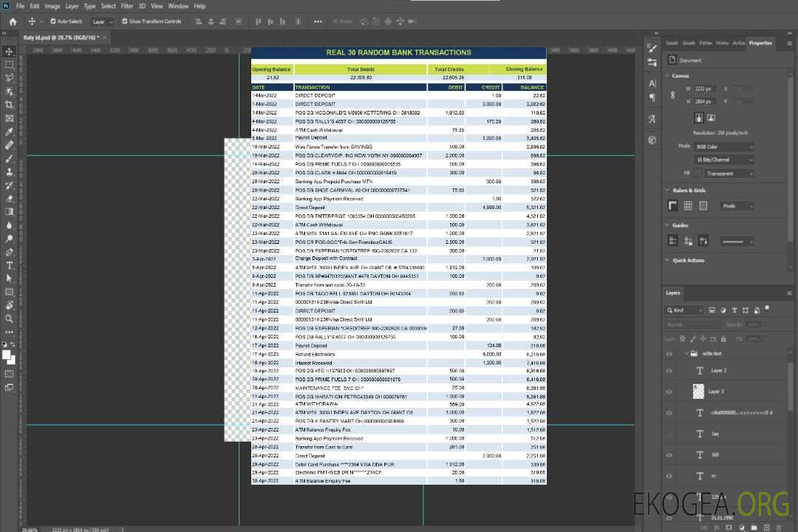
Task: Open the Window menu
Action: (178, 6)
